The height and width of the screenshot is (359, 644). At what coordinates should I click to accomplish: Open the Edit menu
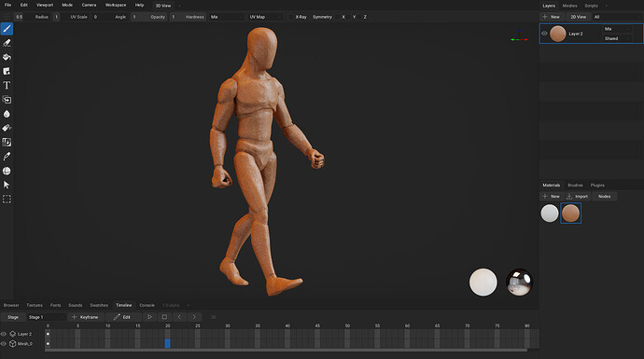coord(24,5)
